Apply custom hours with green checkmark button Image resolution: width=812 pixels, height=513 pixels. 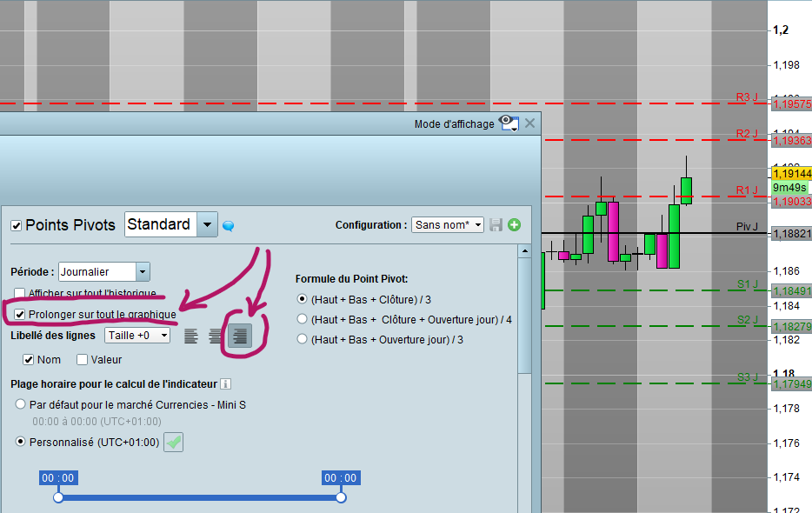[x=174, y=443]
